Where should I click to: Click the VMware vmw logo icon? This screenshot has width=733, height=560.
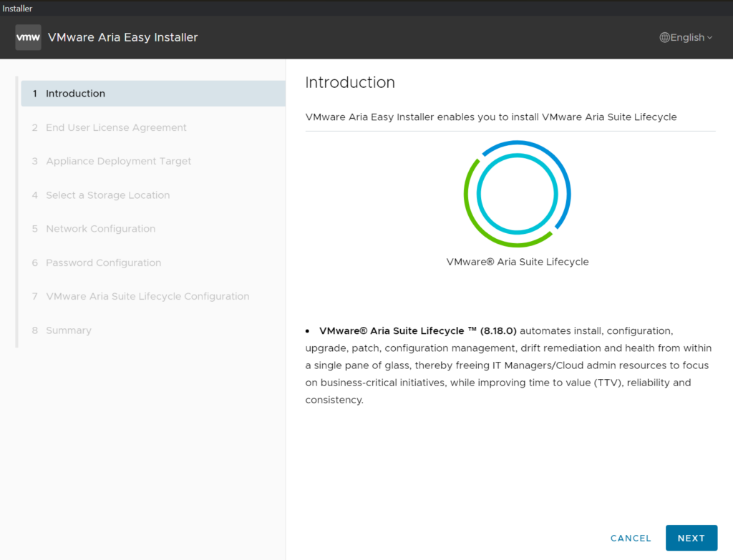(x=28, y=37)
